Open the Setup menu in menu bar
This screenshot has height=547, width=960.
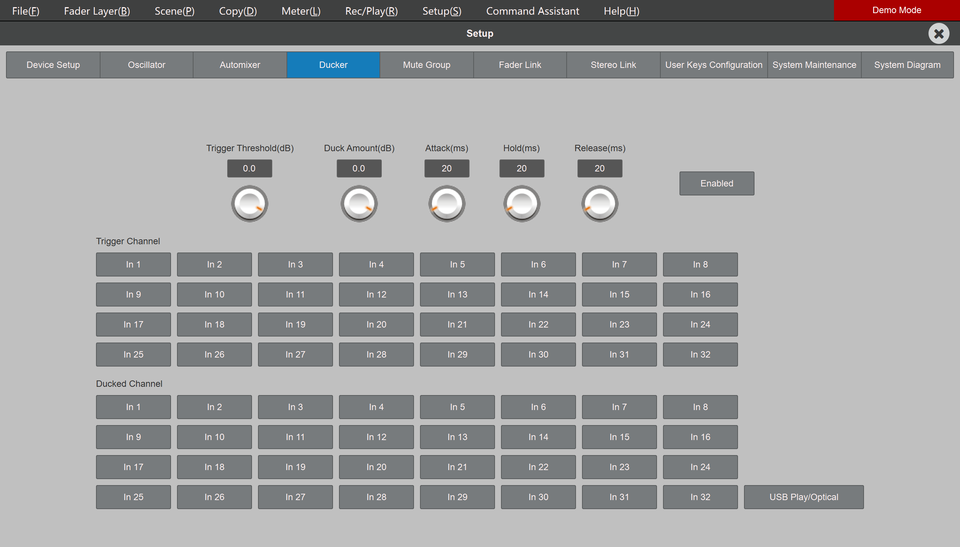click(441, 11)
